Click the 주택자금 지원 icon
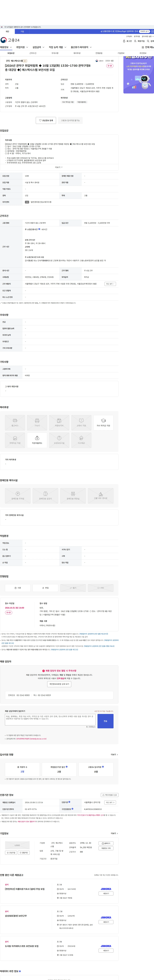 click(15, 440)
